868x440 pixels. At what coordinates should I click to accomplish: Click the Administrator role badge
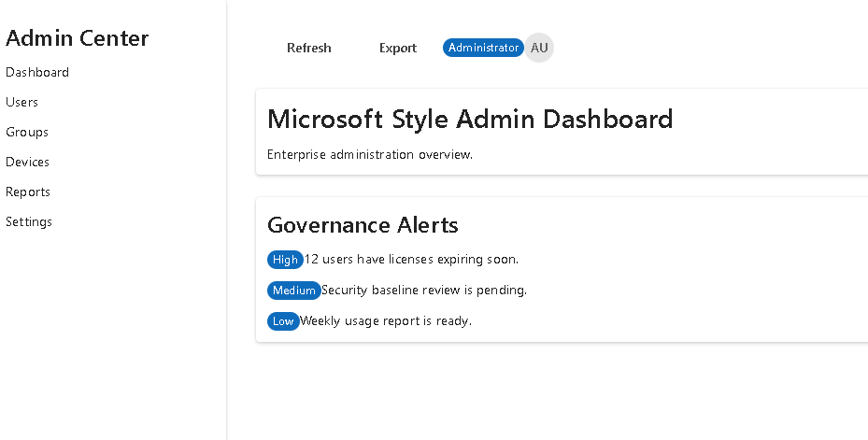coord(483,48)
